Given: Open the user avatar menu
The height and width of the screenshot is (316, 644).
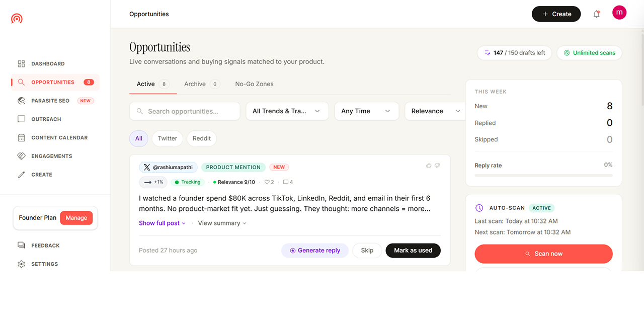Looking at the screenshot, I should coord(619,13).
